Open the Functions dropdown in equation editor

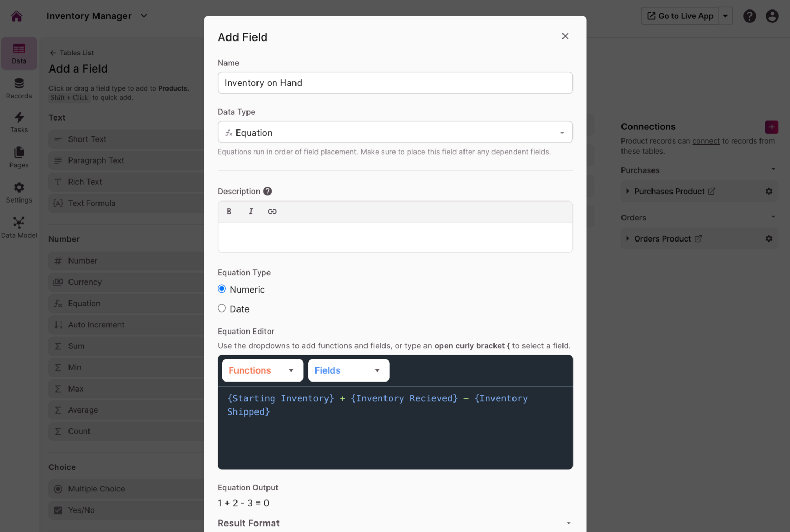point(262,370)
